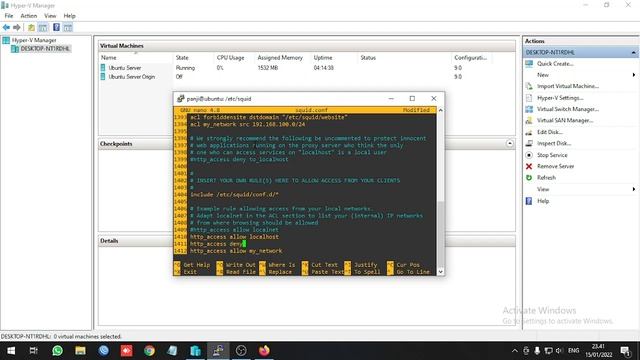Toggle the Action pane toolbar icon

[68, 27]
